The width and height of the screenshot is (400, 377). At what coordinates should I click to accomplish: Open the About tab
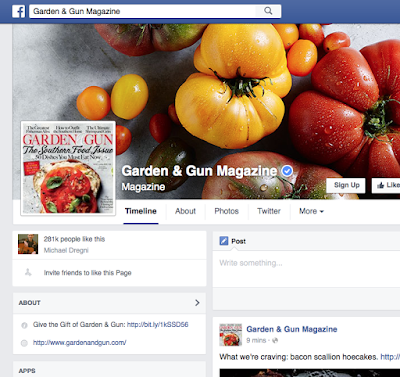185,211
